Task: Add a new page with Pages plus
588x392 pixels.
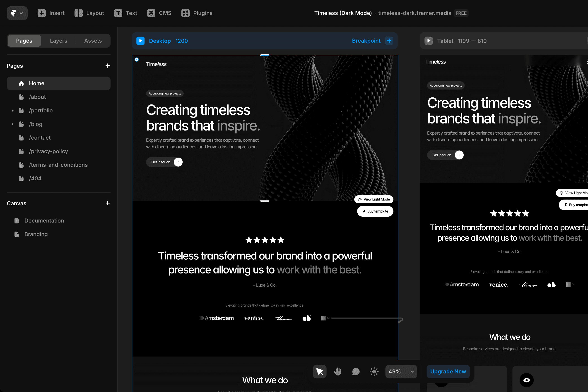Action: [108, 66]
